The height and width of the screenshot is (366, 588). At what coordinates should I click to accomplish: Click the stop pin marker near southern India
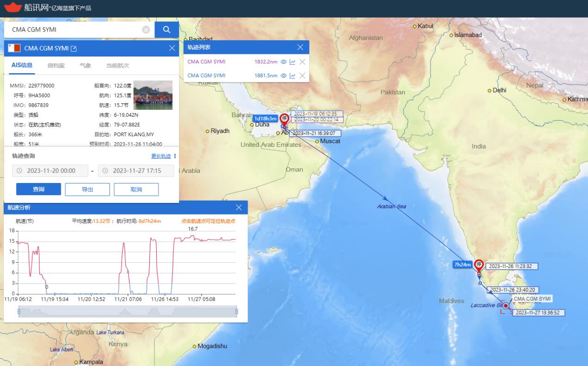pos(479,266)
